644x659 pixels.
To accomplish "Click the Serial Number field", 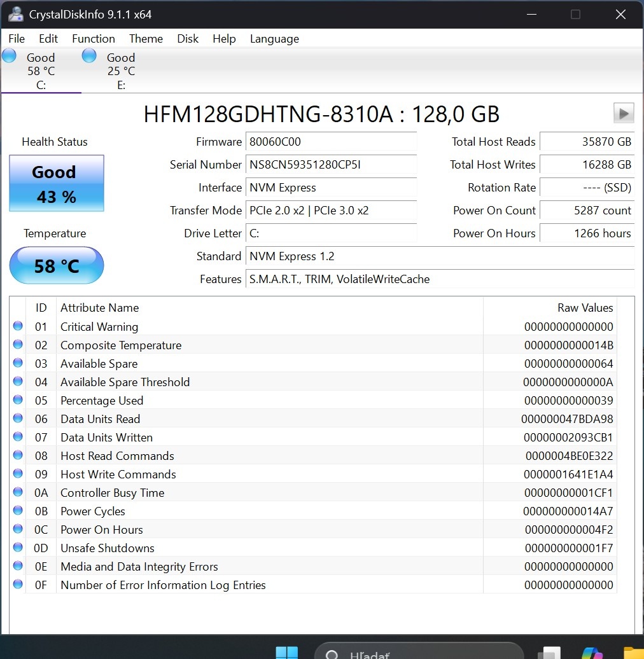I will pyautogui.click(x=331, y=164).
